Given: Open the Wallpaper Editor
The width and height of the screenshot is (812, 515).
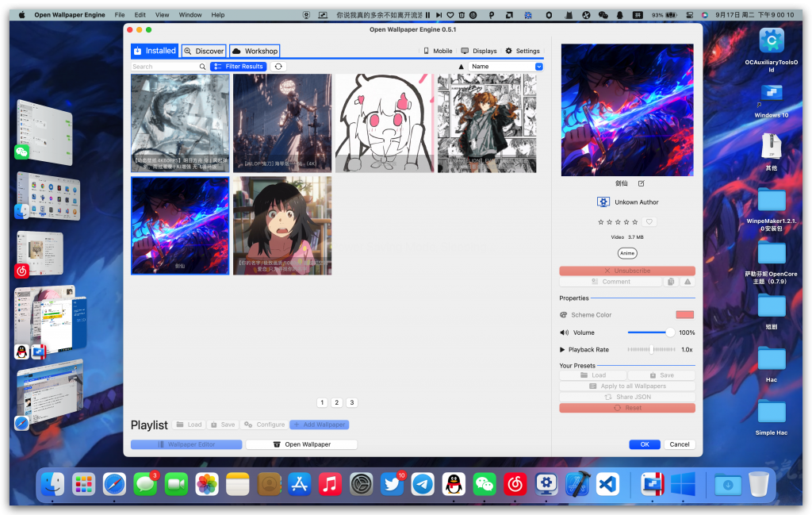Looking at the screenshot, I should [186, 444].
